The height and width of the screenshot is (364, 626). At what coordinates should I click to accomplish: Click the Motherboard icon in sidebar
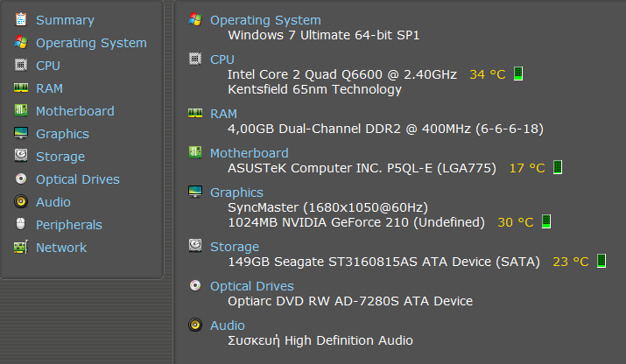point(21,110)
